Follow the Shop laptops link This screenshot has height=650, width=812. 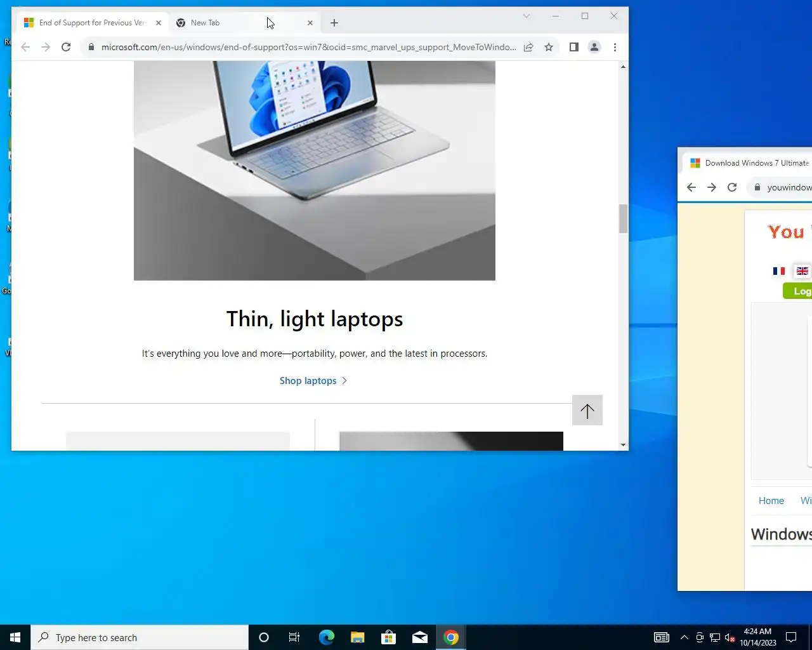pyautogui.click(x=313, y=381)
